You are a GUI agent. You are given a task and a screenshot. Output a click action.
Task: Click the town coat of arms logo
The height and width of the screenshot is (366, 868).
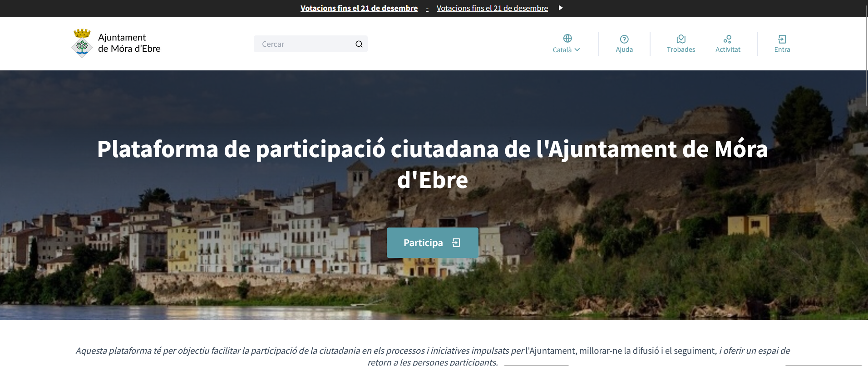pyautogui.click(x=82, y=44)
